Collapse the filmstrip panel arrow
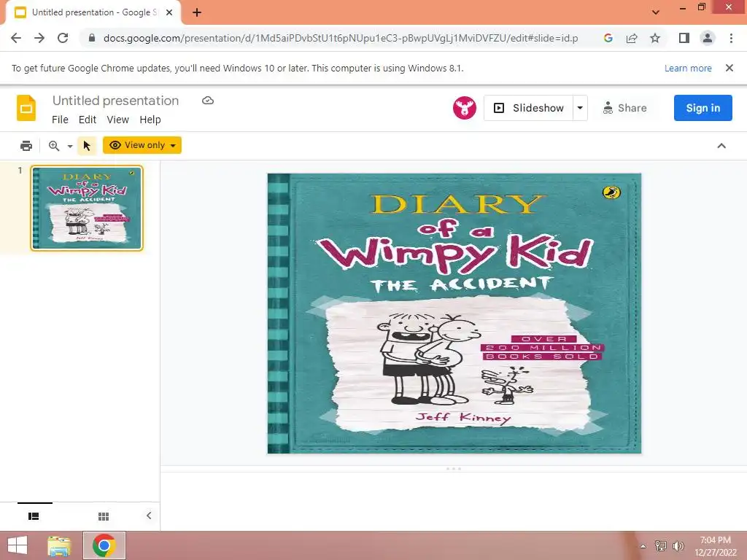Screen dimensions: 747x560 tap(149, 516)
